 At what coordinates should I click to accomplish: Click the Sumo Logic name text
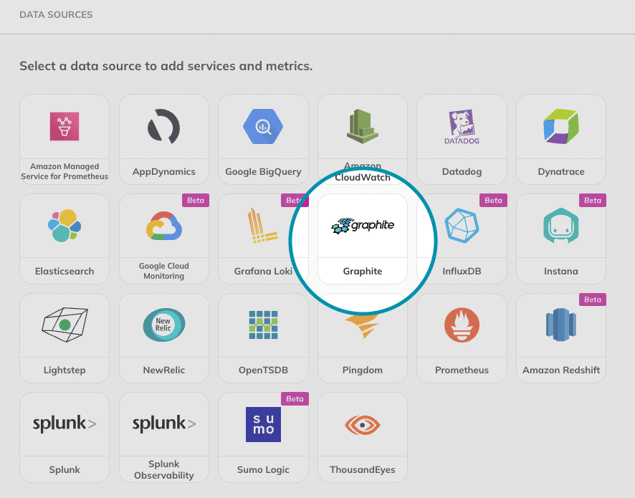(x=263, y=470)
